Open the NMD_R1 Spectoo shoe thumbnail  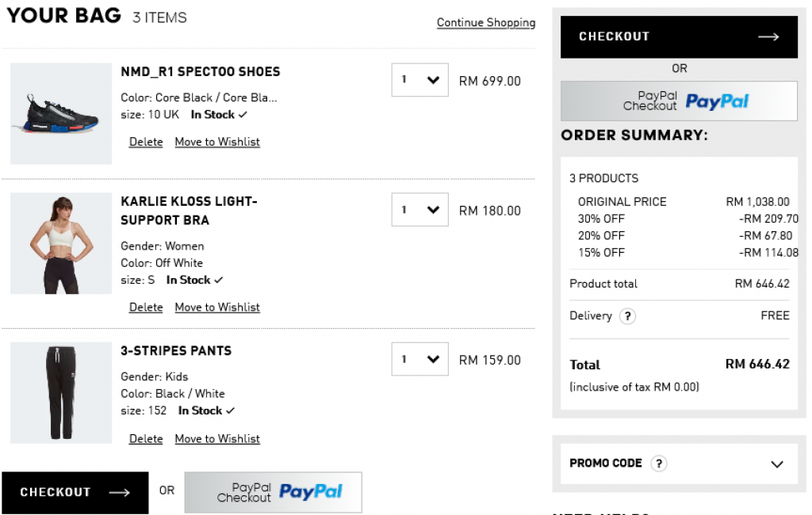coord(61,114)
